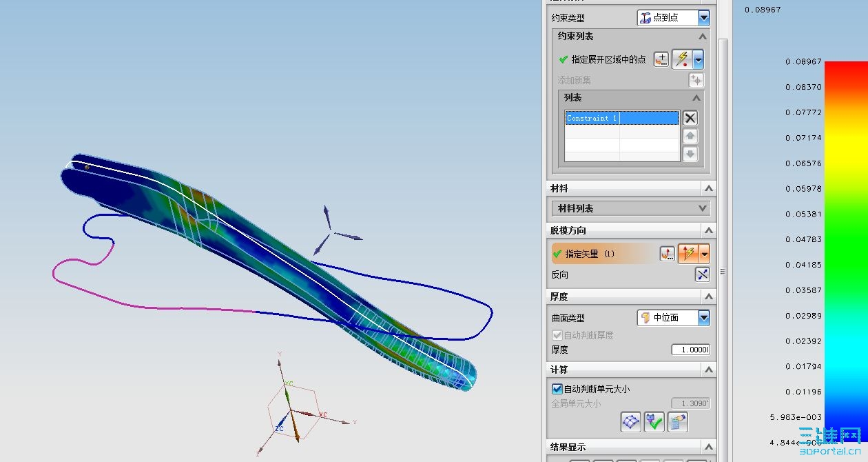Click the calculate with checkmark icon
The image size is (868, 462).
654,422
